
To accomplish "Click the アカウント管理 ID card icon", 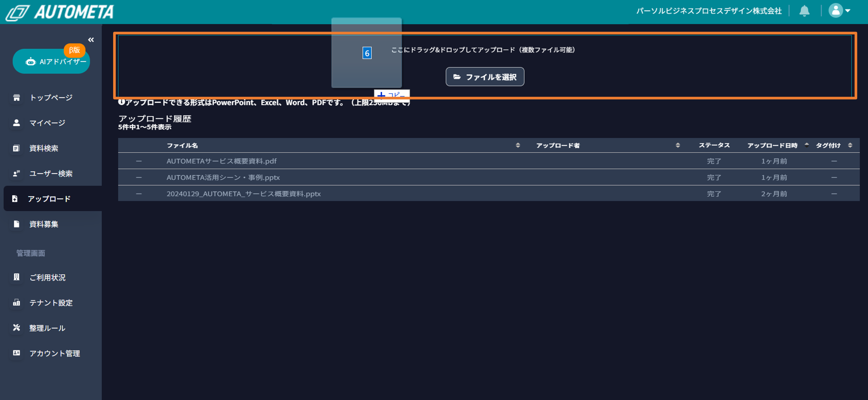I will click(17, 353).
